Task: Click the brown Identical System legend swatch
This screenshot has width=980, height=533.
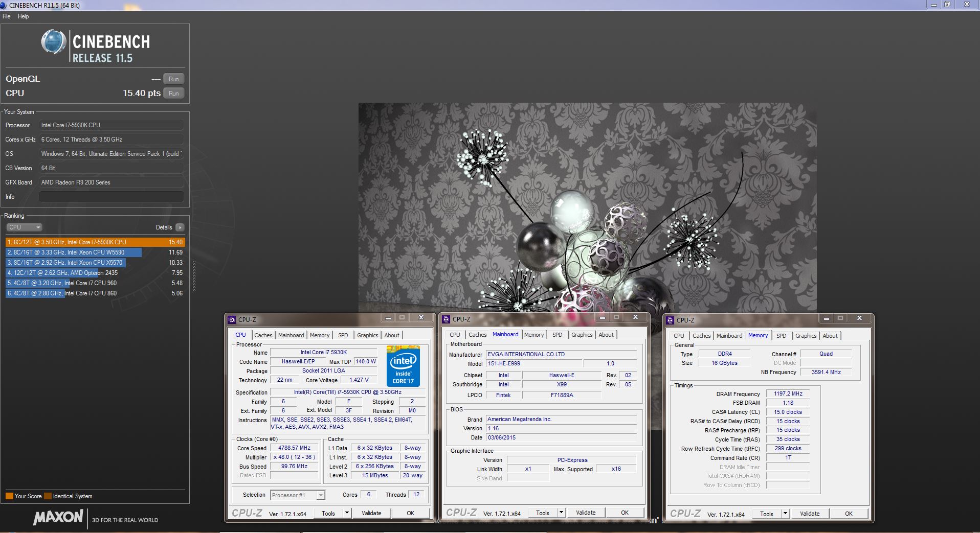Action: coord(48,496)
